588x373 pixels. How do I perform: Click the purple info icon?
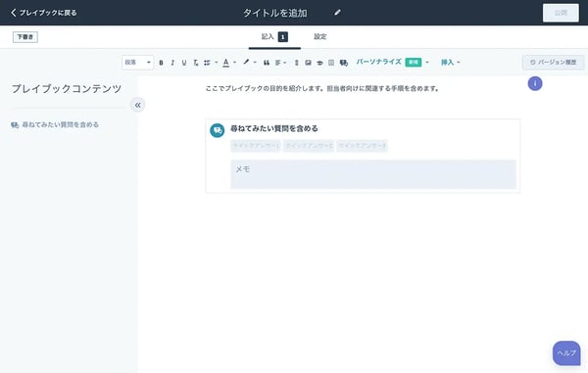pyautogui.click(x=535, y=83)
